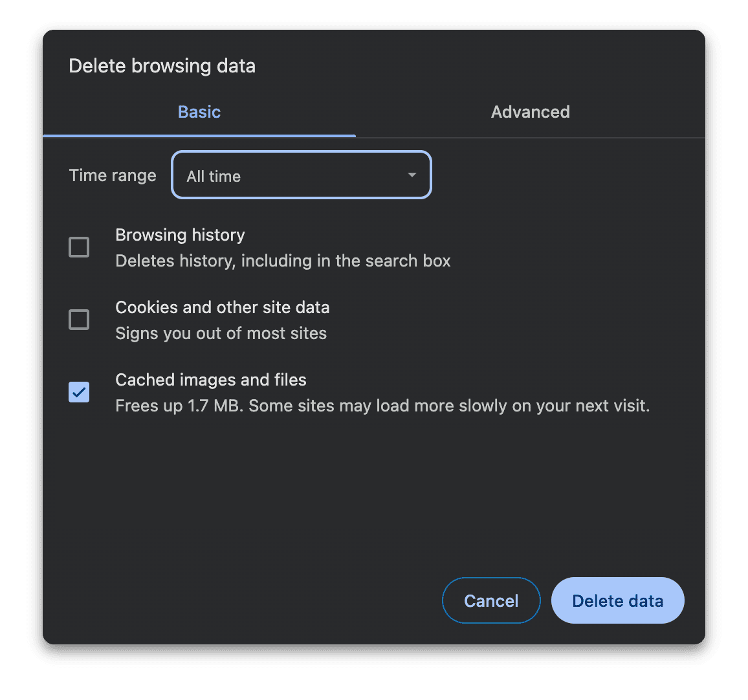Click the Cached images and files label
Image resolution: width=748 pixels, height=700 pixels.
click(x=211, y=380)
